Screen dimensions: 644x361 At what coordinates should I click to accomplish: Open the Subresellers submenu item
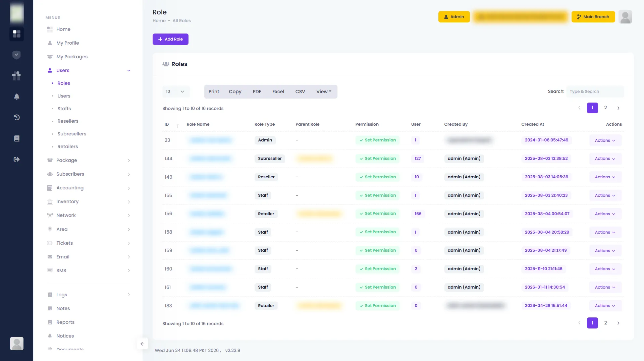click(x=72, y=134)
